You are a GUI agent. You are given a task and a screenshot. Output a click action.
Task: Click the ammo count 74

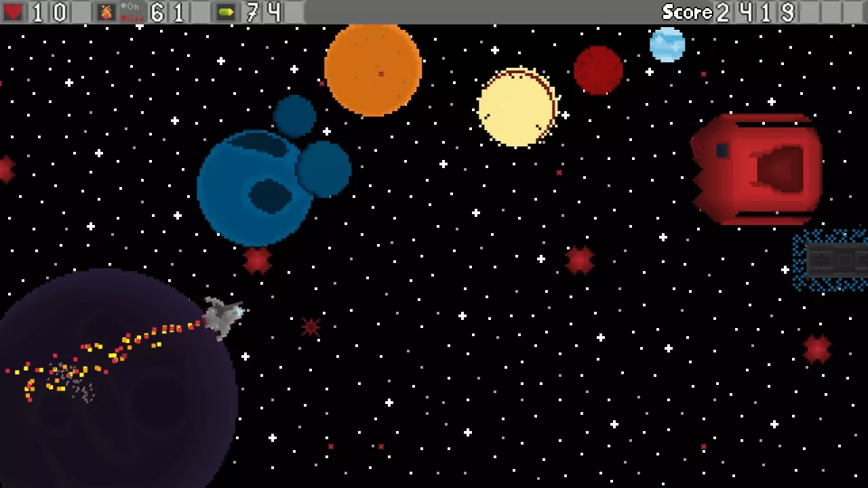click(x=264, y=12)
